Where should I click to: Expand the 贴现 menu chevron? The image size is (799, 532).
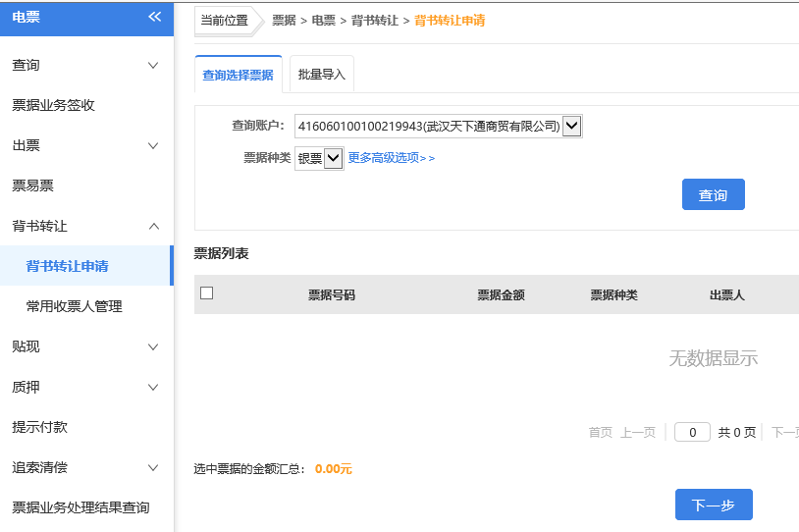[153, 347]
